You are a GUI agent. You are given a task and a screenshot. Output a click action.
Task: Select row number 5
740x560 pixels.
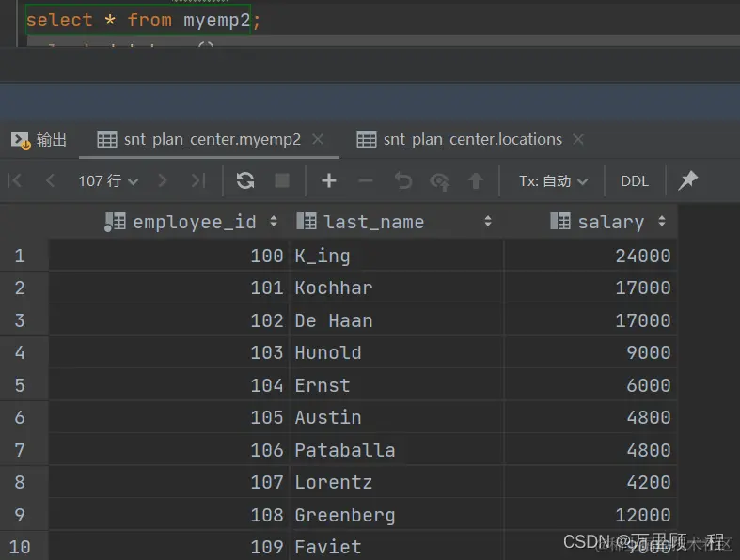coord(20,385)
